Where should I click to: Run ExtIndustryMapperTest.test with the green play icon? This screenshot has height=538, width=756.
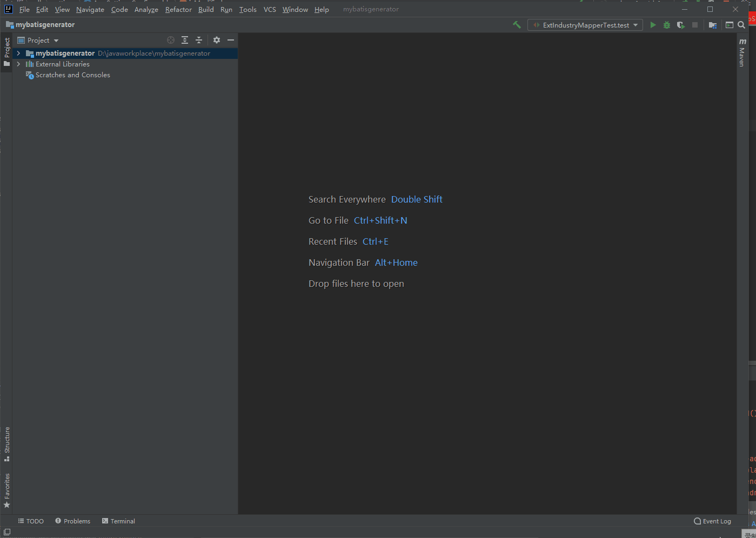tap(653, 25)
